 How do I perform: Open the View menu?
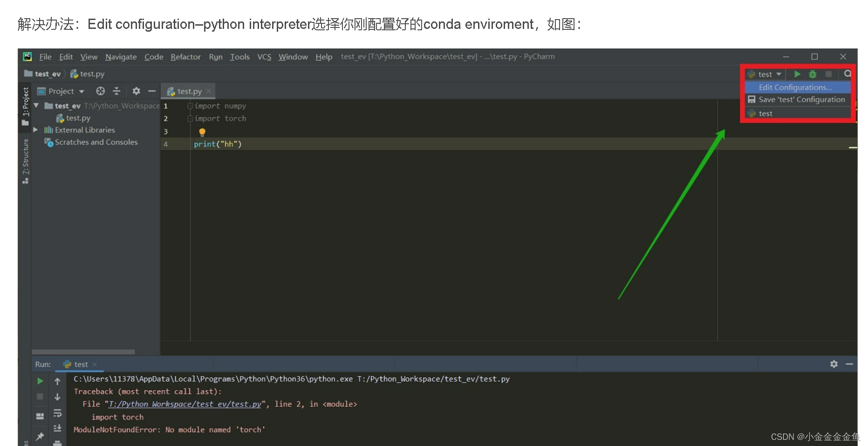(89, 56)
